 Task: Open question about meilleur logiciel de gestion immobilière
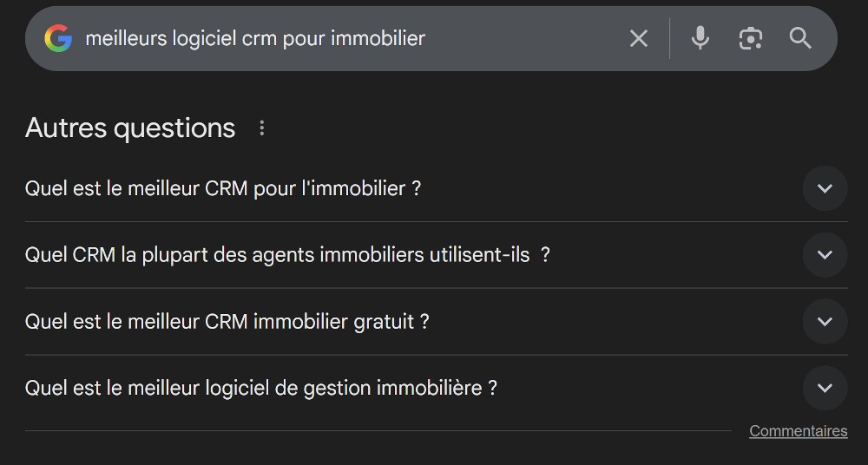coord(260,388)
